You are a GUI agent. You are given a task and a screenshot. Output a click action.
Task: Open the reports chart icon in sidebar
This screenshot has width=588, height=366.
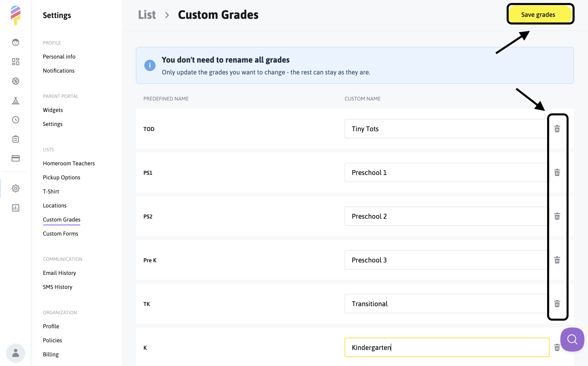coord(15,208)
